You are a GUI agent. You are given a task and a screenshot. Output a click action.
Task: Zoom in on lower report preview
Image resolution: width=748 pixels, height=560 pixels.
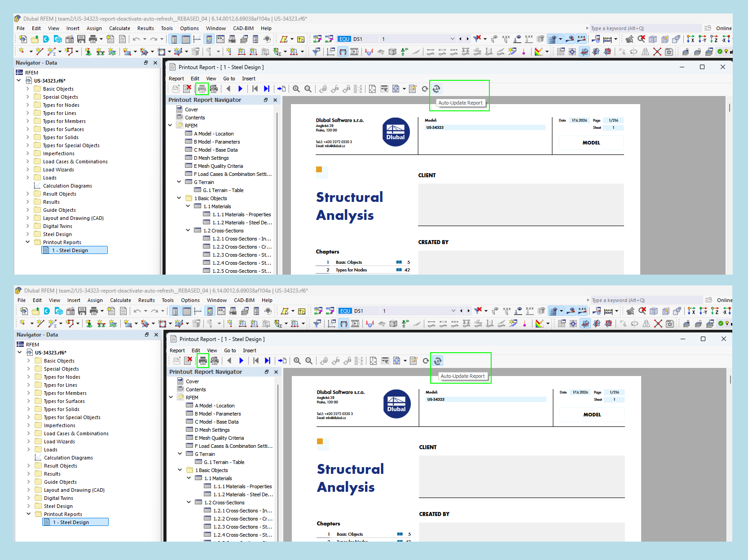(297, 361)
